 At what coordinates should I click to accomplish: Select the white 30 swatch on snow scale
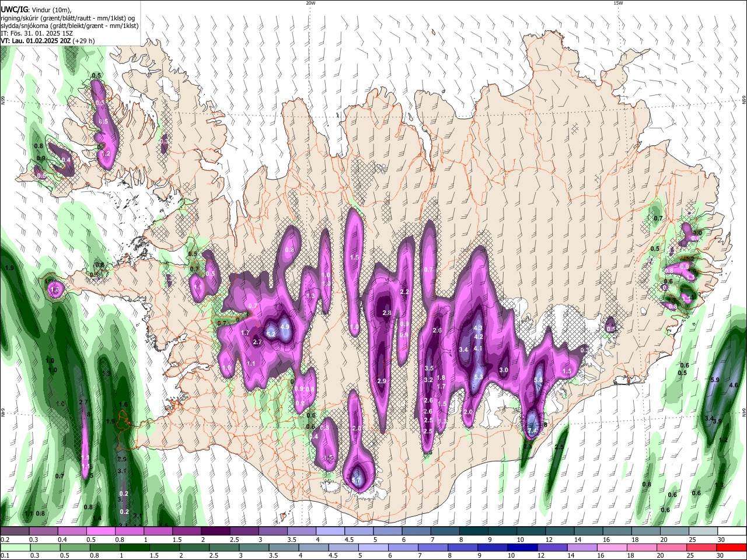pyautogui.click(x=732, y=531)
